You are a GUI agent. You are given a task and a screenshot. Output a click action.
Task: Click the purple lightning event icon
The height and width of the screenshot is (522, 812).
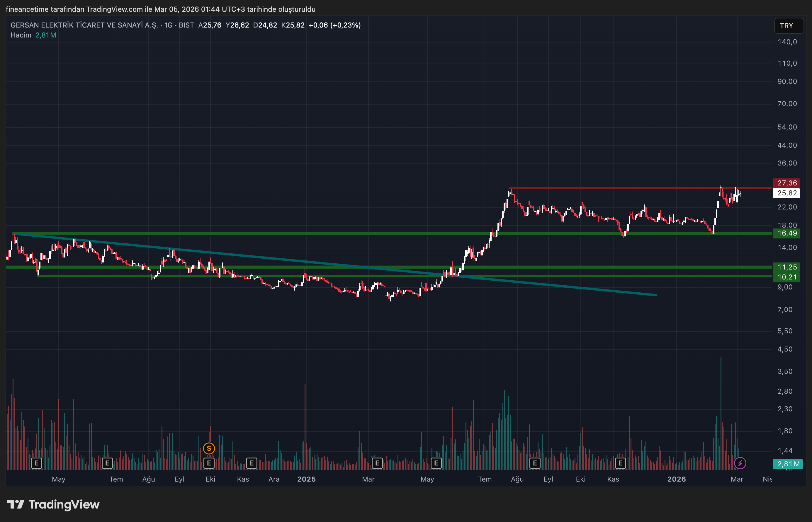(740, 463)
